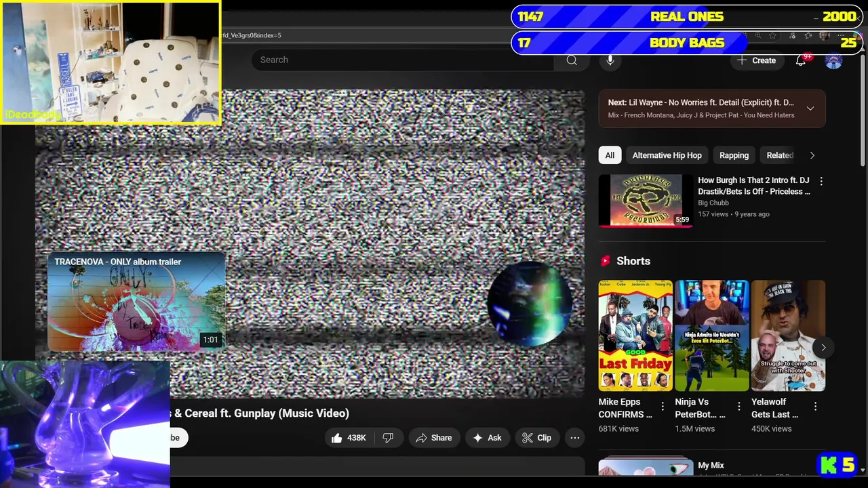Expand the Next playlist panel chevron
The height and width of the screenshot is (488, 868).
(x=810, y=108)
